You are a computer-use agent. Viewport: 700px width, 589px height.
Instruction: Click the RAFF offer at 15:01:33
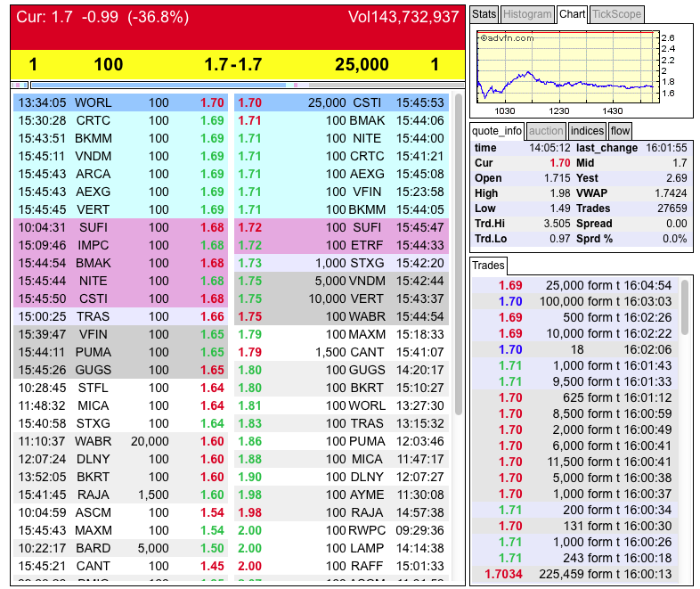341,566
